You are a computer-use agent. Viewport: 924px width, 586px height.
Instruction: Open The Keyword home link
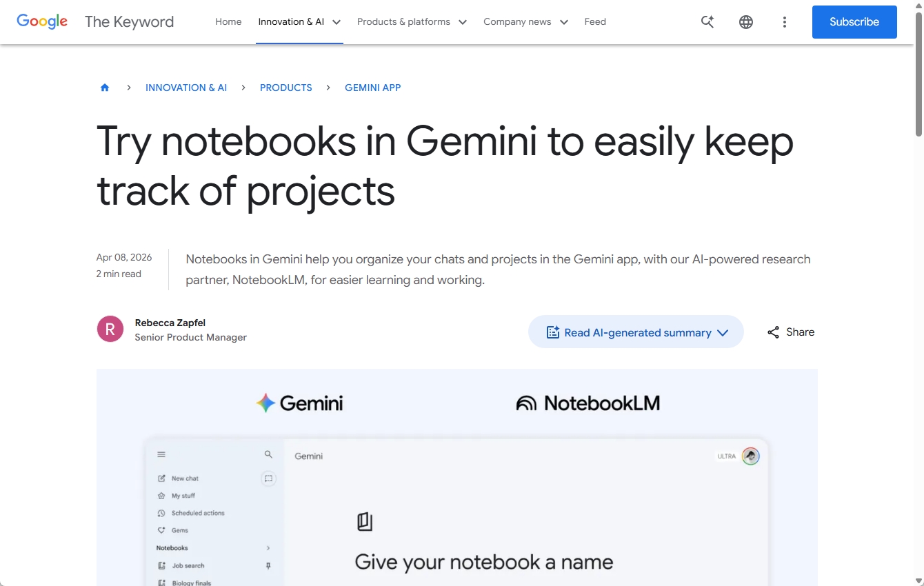129,21
